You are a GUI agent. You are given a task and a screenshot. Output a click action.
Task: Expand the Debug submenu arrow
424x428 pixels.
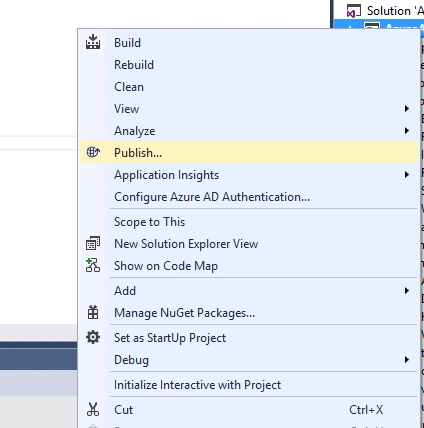406,360
